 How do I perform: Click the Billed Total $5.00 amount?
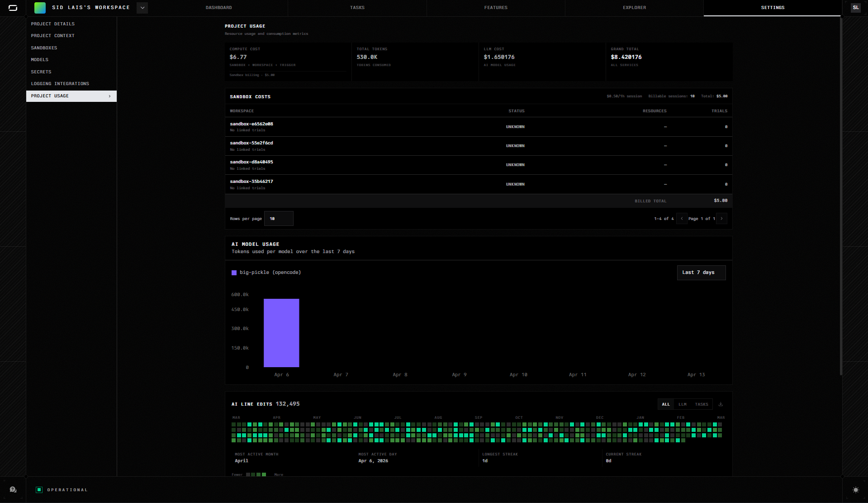pyautogui.click(x=721, y=201)
